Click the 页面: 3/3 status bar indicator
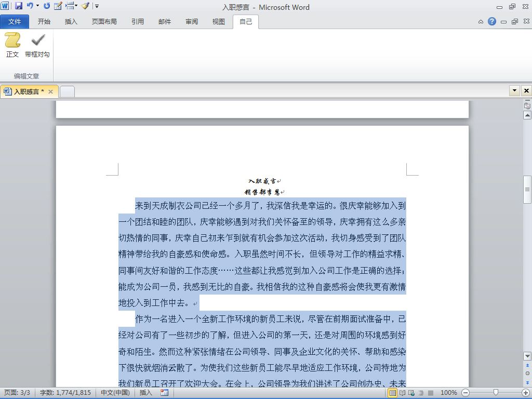Viewport: 532px width, 399px height. pyautogui.click(x=17, y=393)
